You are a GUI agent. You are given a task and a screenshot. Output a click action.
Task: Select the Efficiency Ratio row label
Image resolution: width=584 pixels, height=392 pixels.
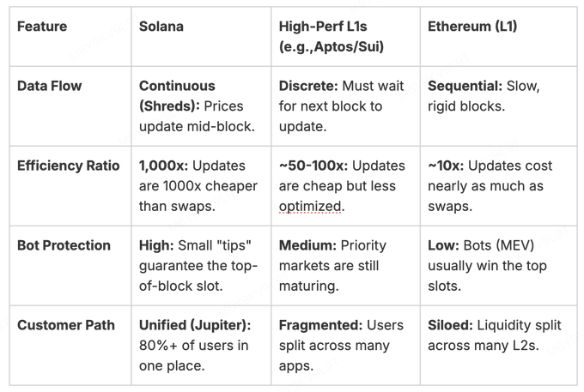(x=68, y=166)
